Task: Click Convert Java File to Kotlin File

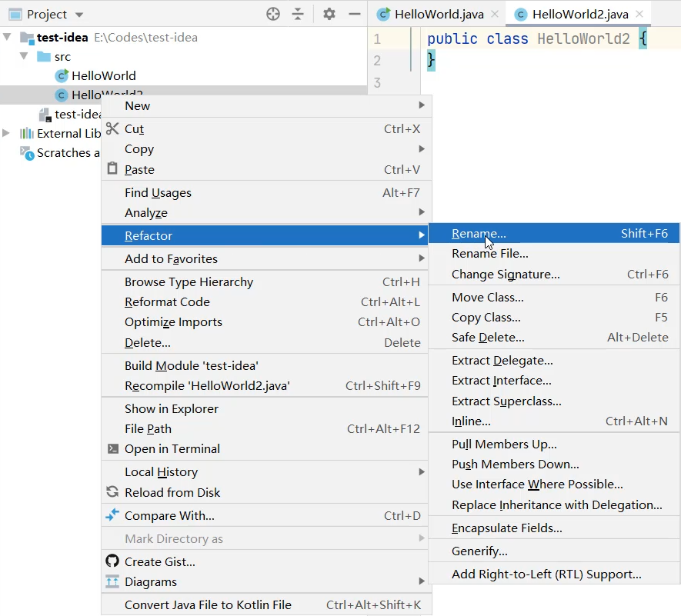Action: [x=208, y=604]
